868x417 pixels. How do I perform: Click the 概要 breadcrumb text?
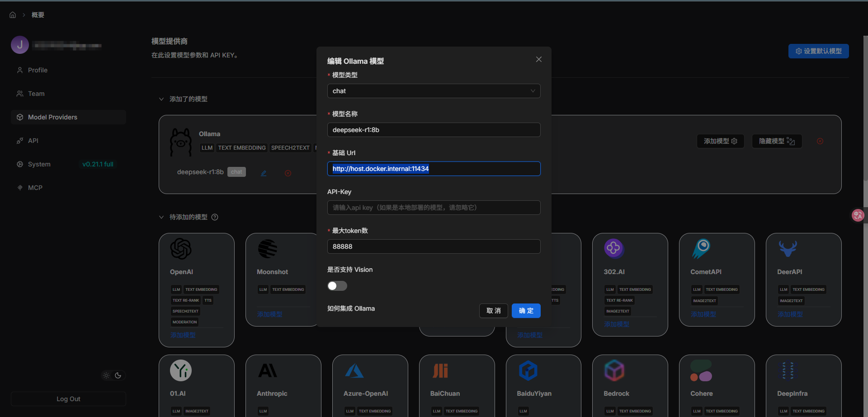[38, 15]
